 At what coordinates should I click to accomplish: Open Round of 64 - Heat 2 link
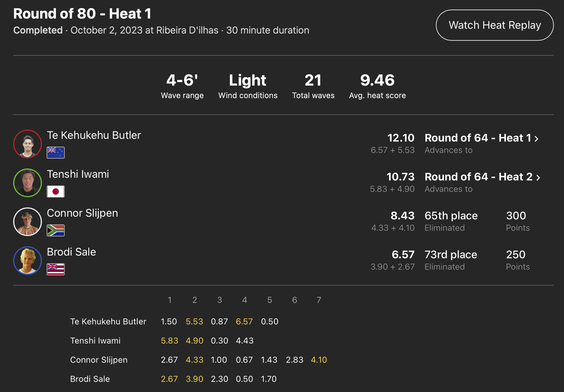point(478,177)
